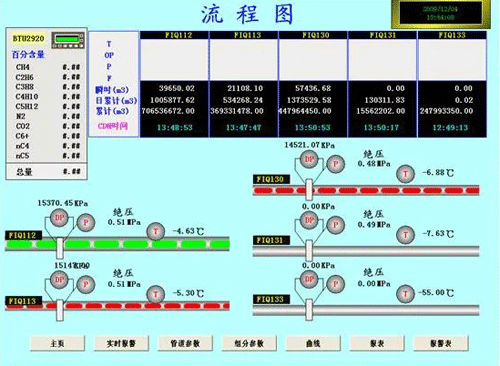Open the 组分参数 component parameters page
The width and height of the screenshot is (500, 366).
[x=249, y=343]
